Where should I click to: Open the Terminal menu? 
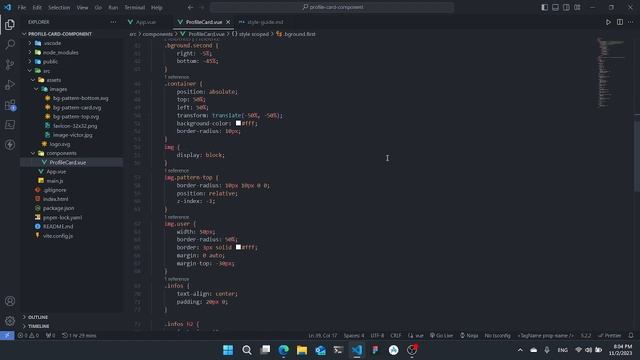coord(134,7)
